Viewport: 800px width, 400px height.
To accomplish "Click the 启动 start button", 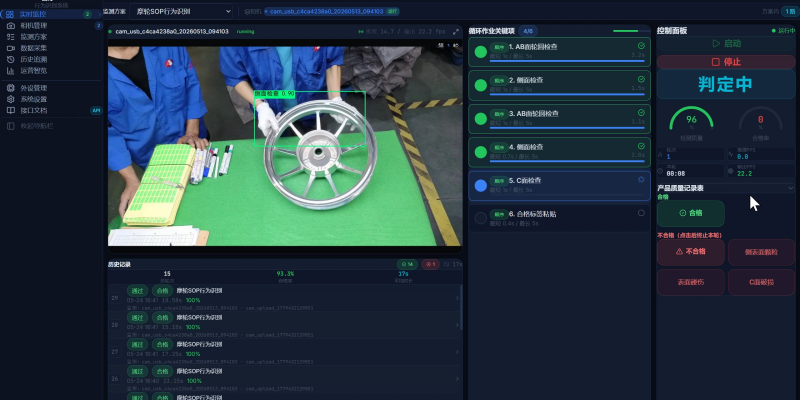I will point(726,44).
